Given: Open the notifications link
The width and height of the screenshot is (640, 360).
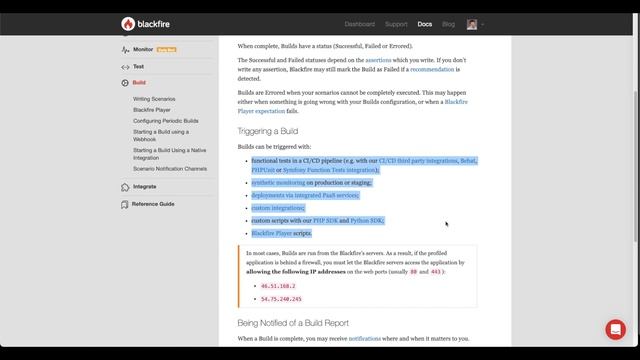Looking at the screenshot, I should (364, 338).
